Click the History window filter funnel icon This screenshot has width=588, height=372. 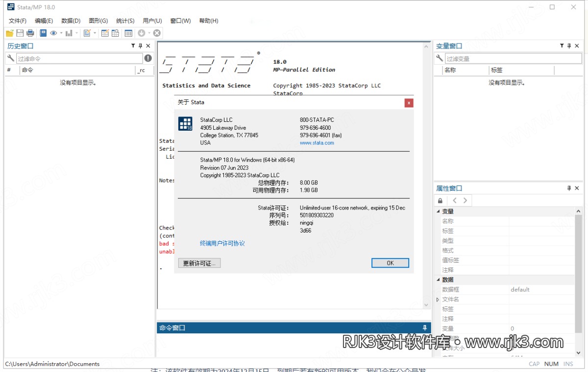(x=133, y=46)
